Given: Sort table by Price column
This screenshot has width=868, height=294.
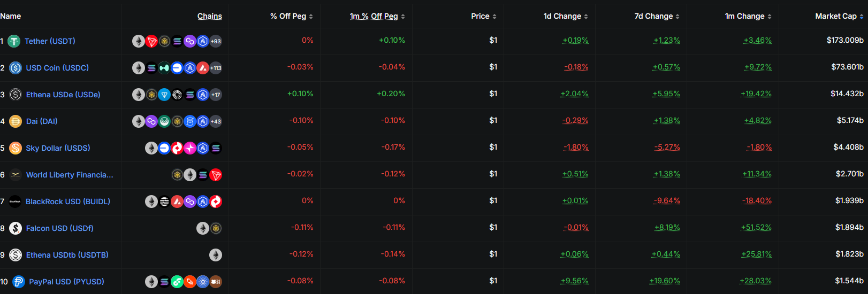Looking at the screenshot, I should (484, 16).
